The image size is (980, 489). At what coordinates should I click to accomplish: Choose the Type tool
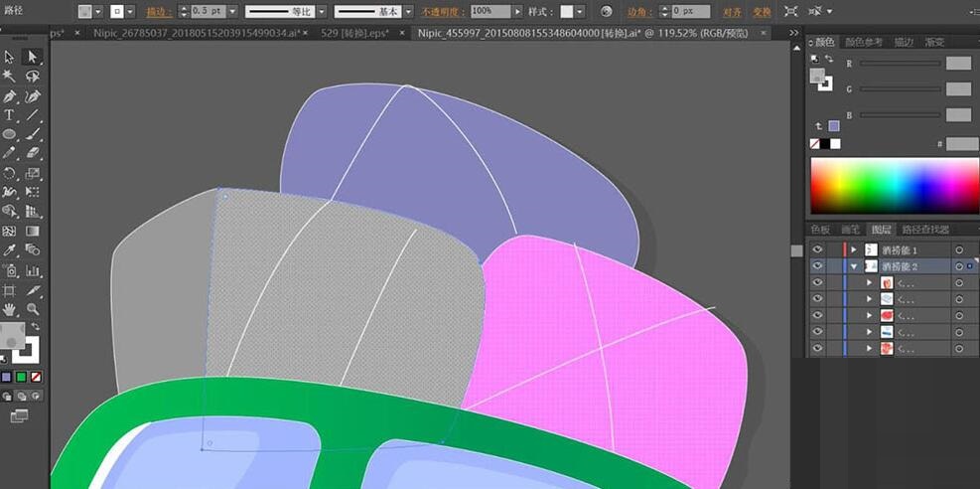coord(10,115)
